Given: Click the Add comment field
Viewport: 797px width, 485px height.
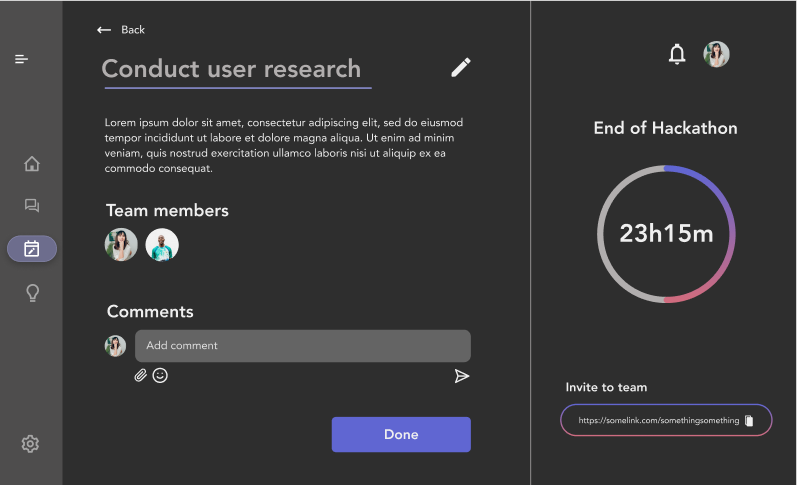Looking at the screenshot, I should click(x=302, y=346).
